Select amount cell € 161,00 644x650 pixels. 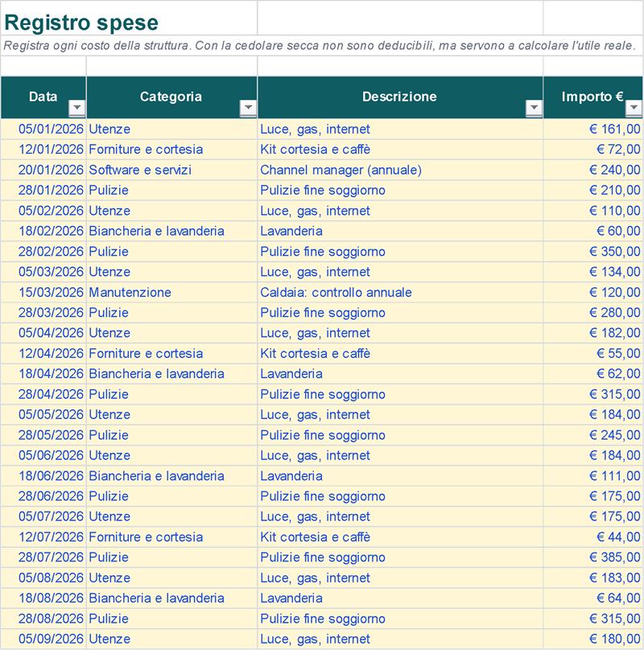[593, 129]
